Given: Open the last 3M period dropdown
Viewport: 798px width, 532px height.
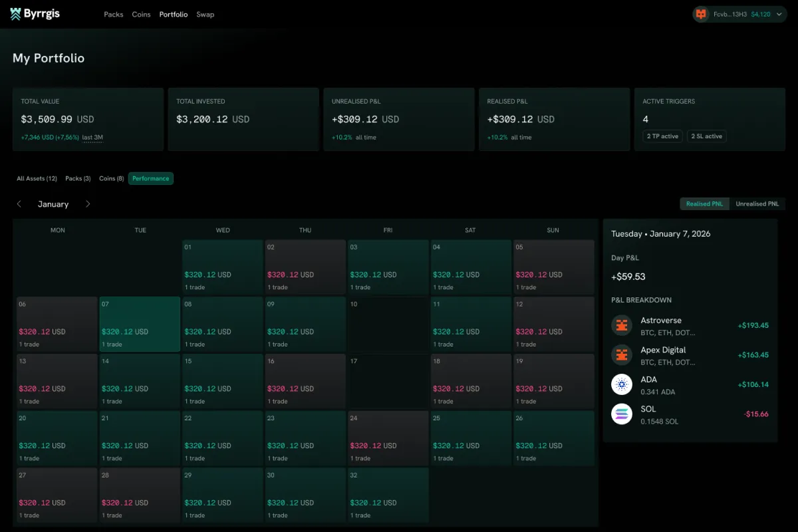Looking at the screenshot, I should 92,138.
